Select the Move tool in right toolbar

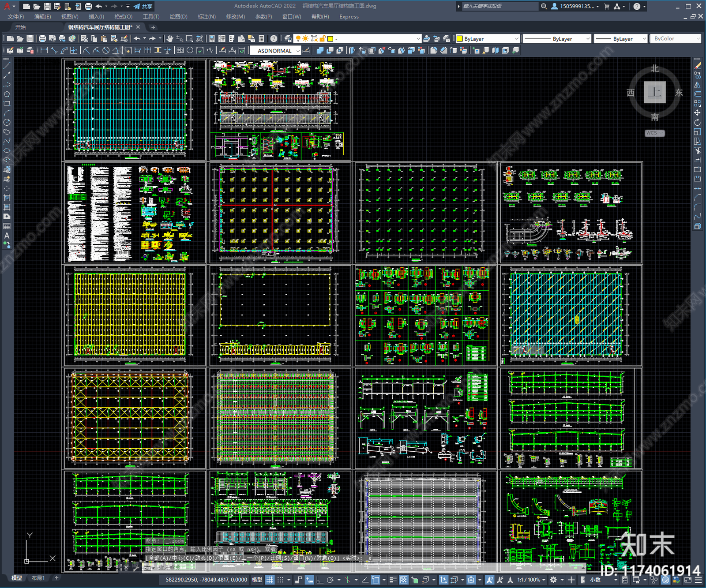pos(697,113)
